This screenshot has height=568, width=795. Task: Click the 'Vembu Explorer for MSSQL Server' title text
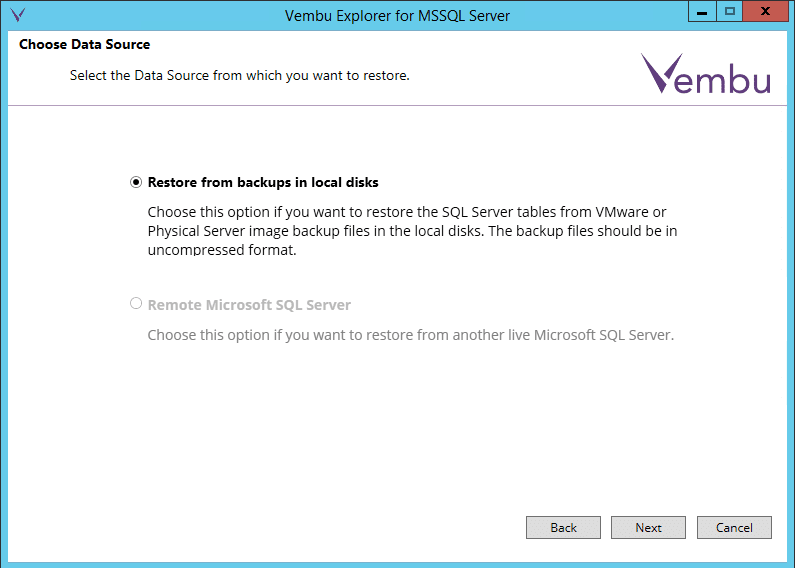[x=397, y=16]
